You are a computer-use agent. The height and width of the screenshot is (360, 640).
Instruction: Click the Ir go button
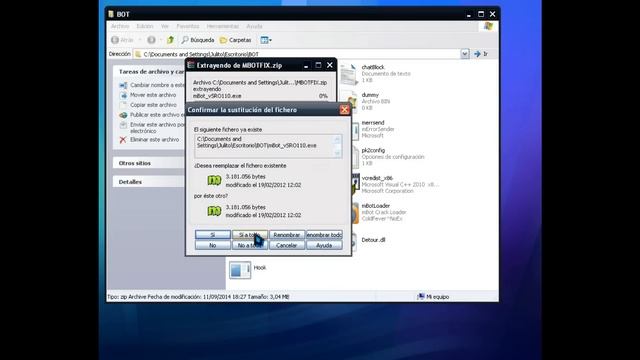[481, 54]
